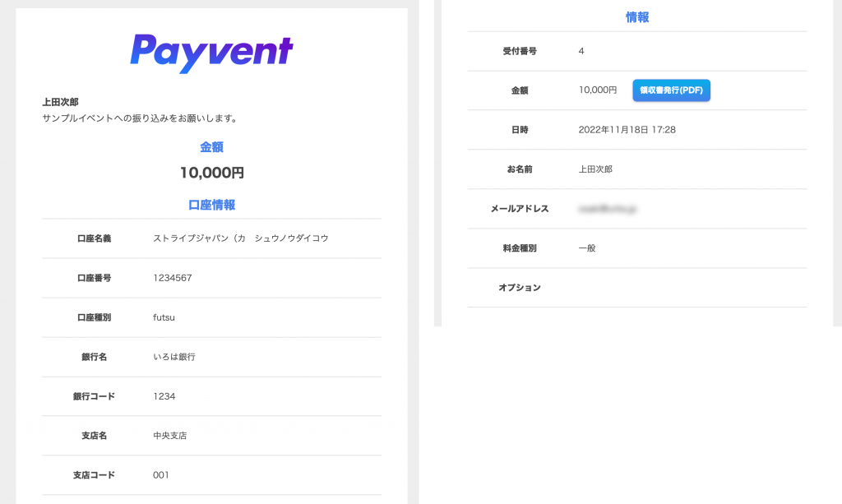Select the account number 1234567
Image resolution: width=842 pixels, height=504 pixels.
click(173, 278)
